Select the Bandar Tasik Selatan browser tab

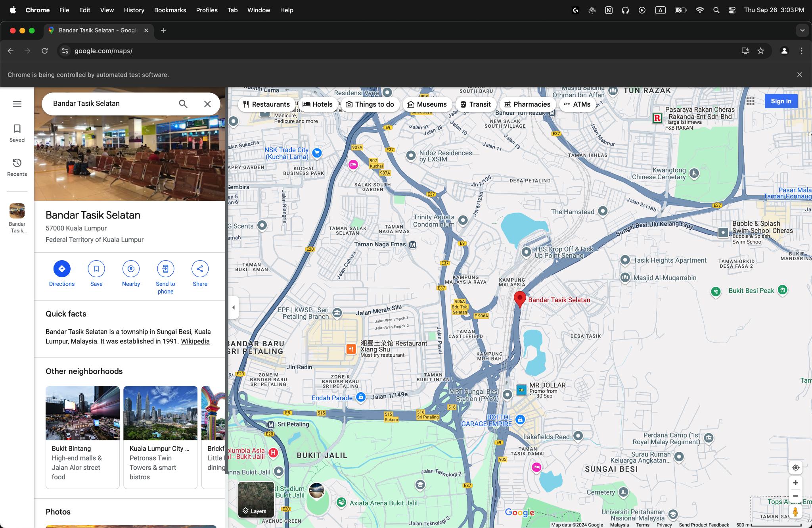click(x=98, y=31)
